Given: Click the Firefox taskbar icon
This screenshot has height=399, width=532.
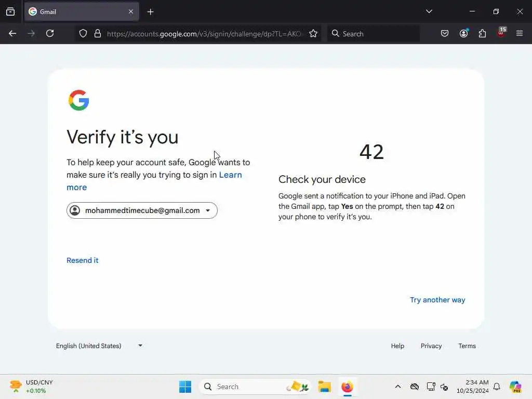Looking at the screenshot, I should pyautogui.click(x=347, y=387).
